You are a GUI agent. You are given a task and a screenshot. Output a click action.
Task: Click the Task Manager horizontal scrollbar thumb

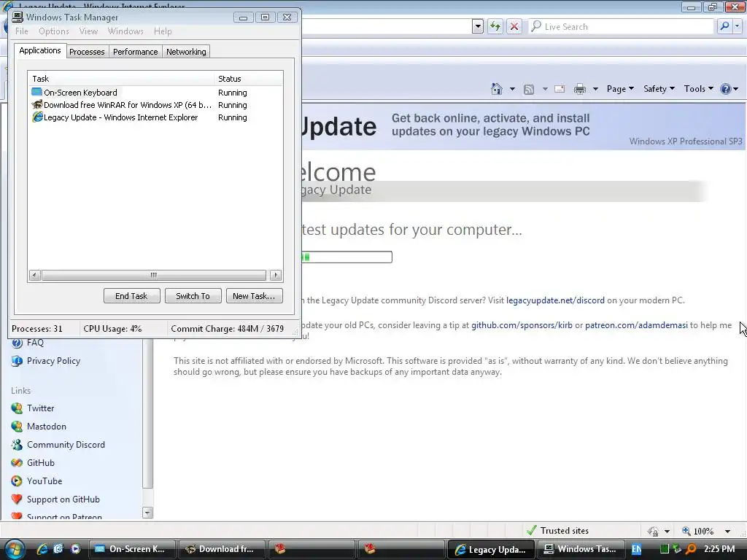tap(153, 275)
